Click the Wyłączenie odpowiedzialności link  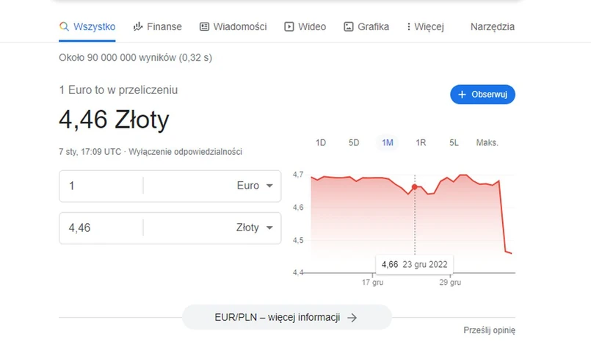[x=185, y=152]
